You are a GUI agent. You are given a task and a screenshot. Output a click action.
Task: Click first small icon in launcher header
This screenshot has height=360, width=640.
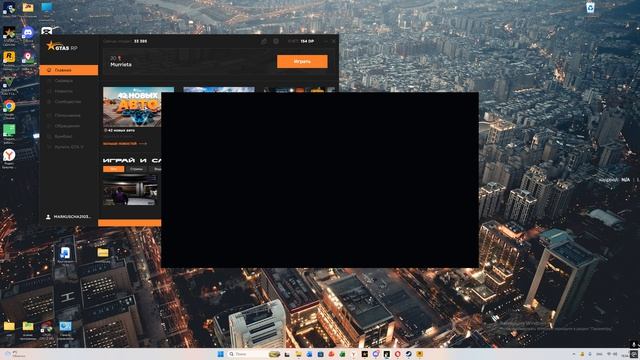coord(264,41)
